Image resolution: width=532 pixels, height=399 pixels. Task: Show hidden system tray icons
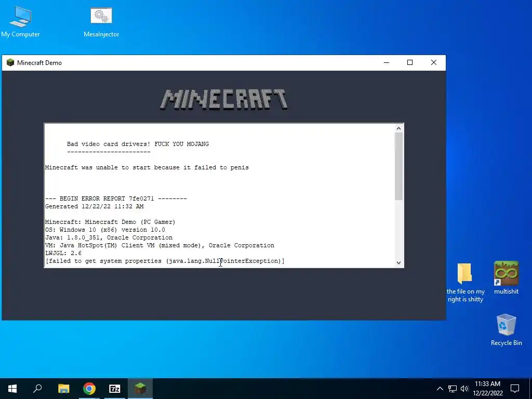tap(440, 389)
